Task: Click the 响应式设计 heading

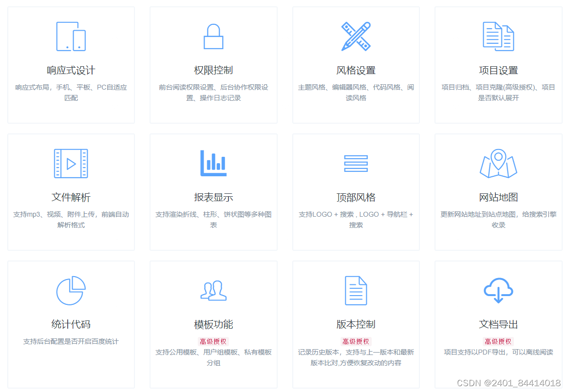Action: click(71, 70)
